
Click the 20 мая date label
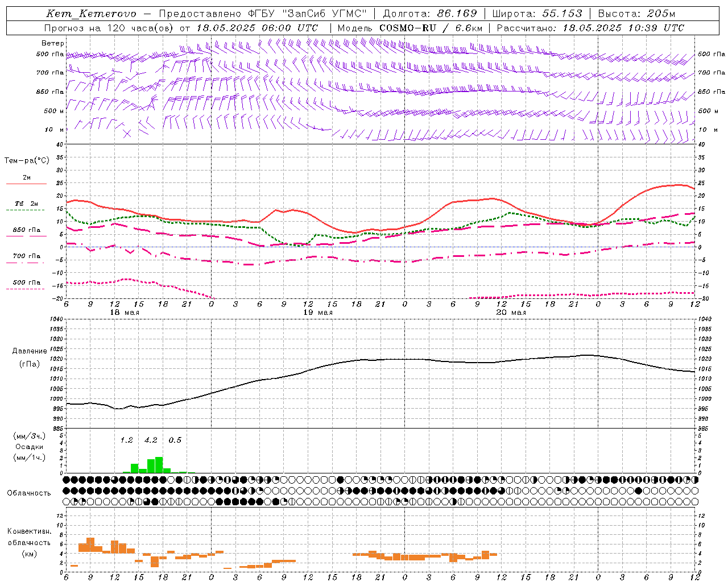click(x=511, y=313)
